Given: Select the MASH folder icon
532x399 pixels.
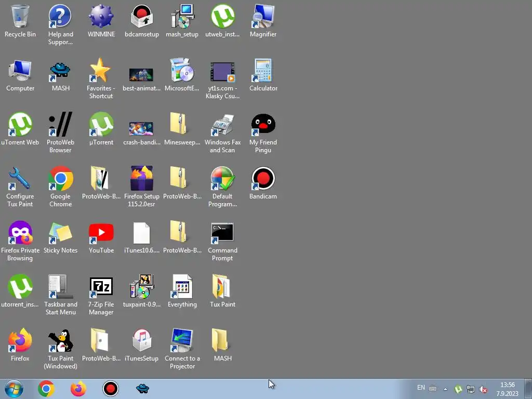Looking at the screenshot, I should [x=220, y=340].
